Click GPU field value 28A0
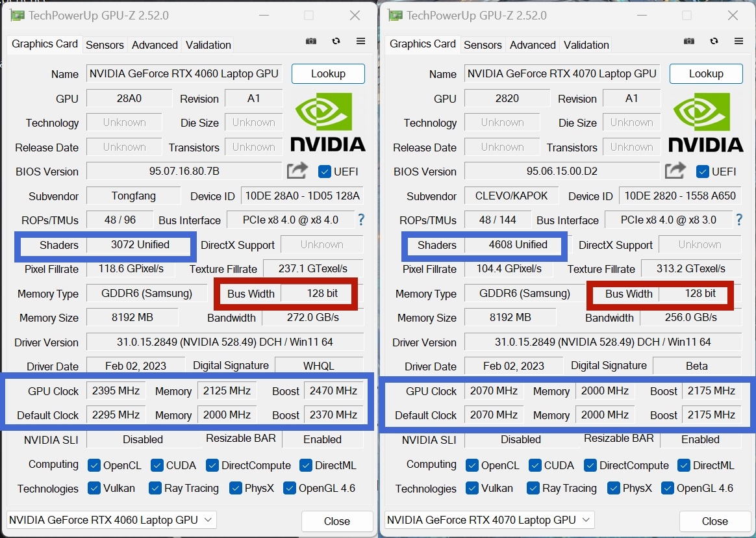This screenshot has height=538, width=756. click(129, 98)
